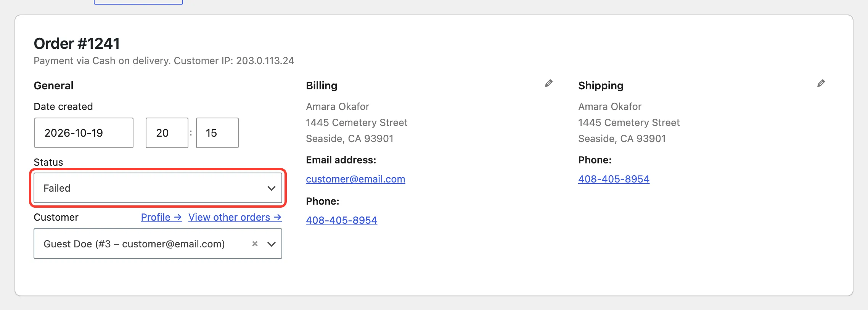868x310 pixels.
Task: Click billing city Seaside, CA 93901
Action: click(349, 139)
